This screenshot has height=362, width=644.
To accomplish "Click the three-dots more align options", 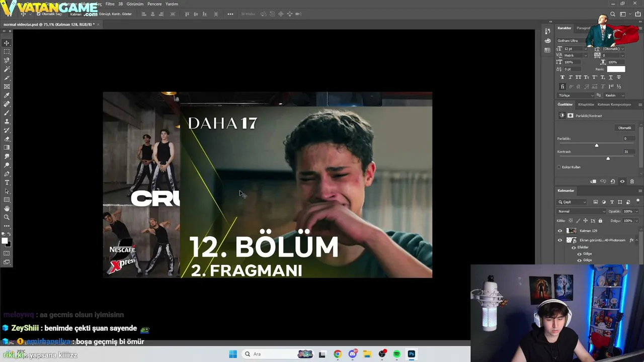I will point(230,14).
